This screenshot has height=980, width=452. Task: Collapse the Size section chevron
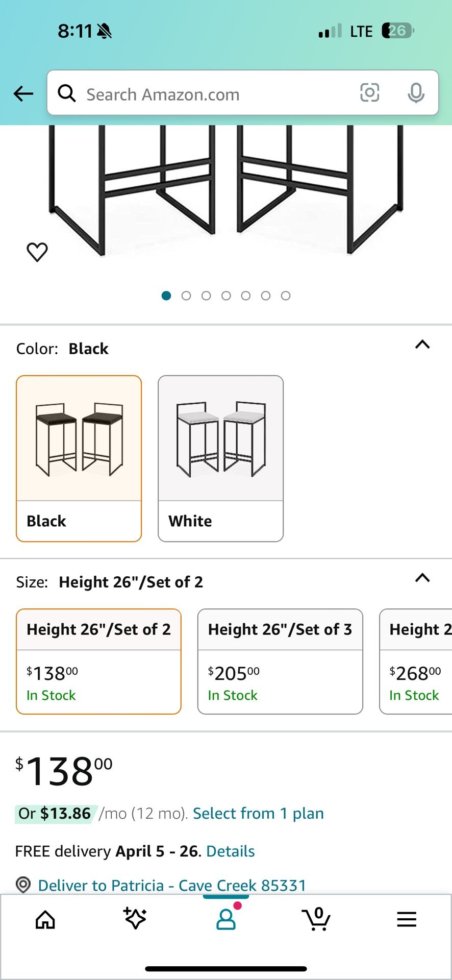pyautogui.click(x=422, y=578)
